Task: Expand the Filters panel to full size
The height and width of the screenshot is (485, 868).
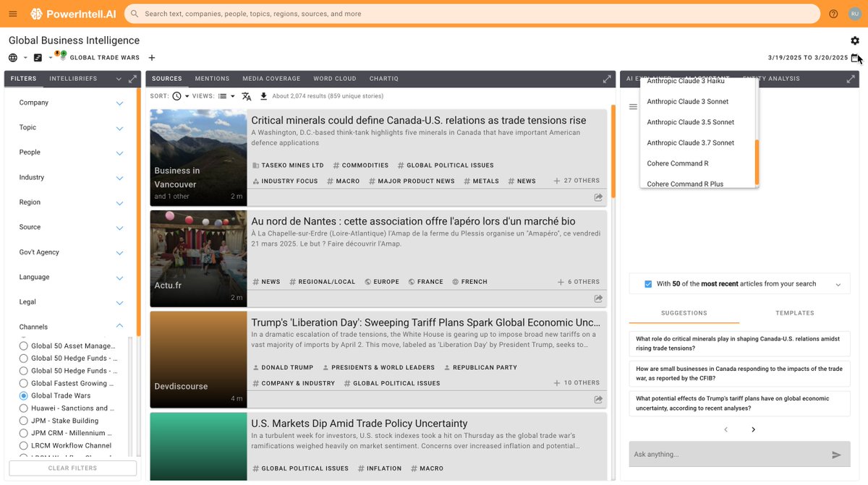Action: (133, 79)
